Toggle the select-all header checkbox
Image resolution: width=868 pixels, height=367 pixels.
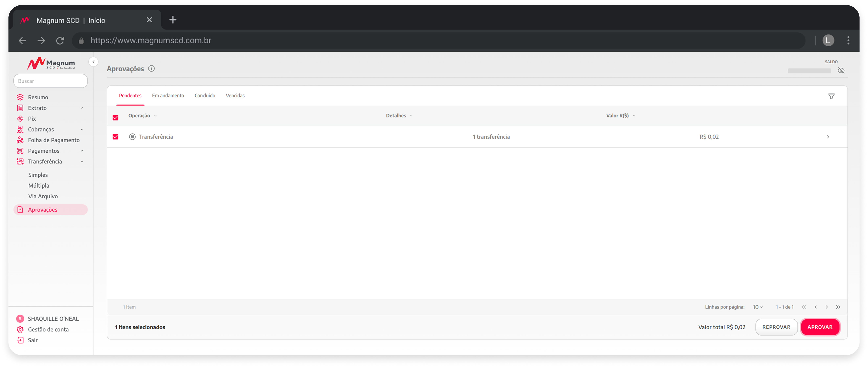point(116,118)
